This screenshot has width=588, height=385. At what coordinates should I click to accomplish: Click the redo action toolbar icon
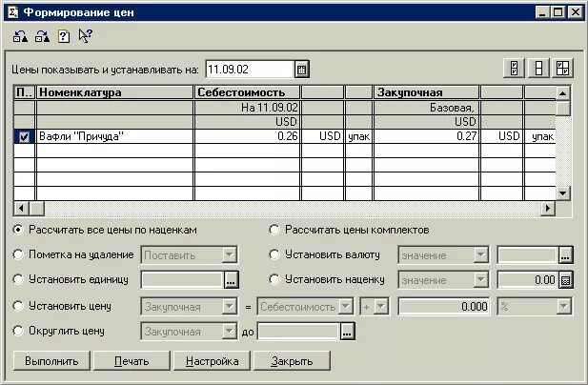42,36
